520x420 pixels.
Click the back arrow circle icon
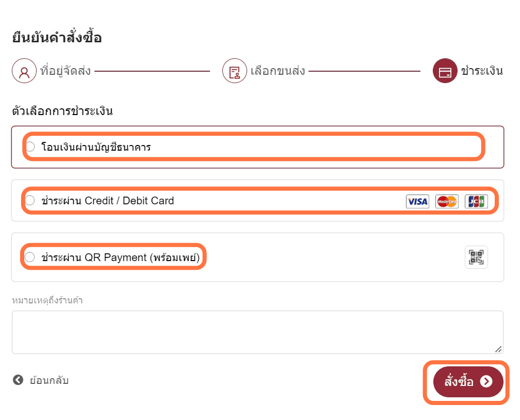point(18,380)
